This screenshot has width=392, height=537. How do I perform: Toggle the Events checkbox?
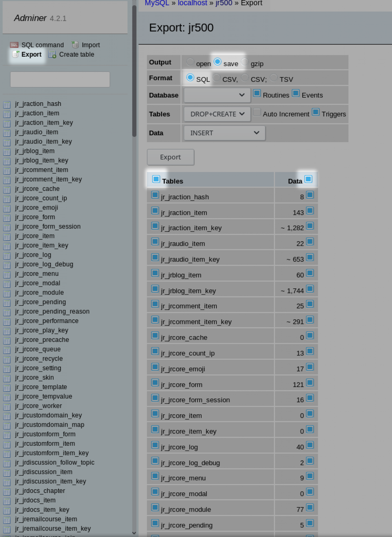coord(296,93)
